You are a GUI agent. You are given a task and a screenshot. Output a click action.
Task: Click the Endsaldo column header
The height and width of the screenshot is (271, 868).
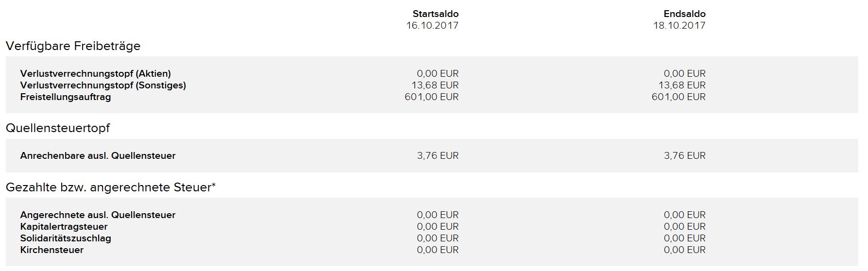tap(684, 14)
